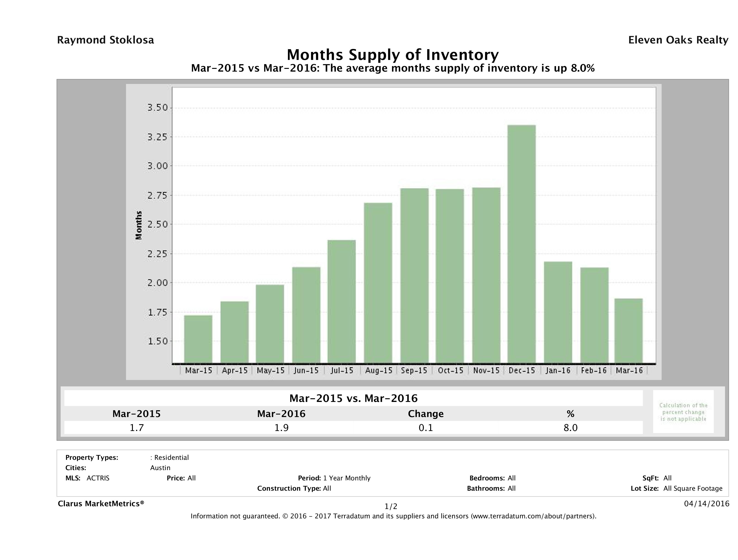Image resolution: width=738 pixels, height=560 pixels.
Task: Select the Jul-15 green bar
Action: click(x=342, y=301)
